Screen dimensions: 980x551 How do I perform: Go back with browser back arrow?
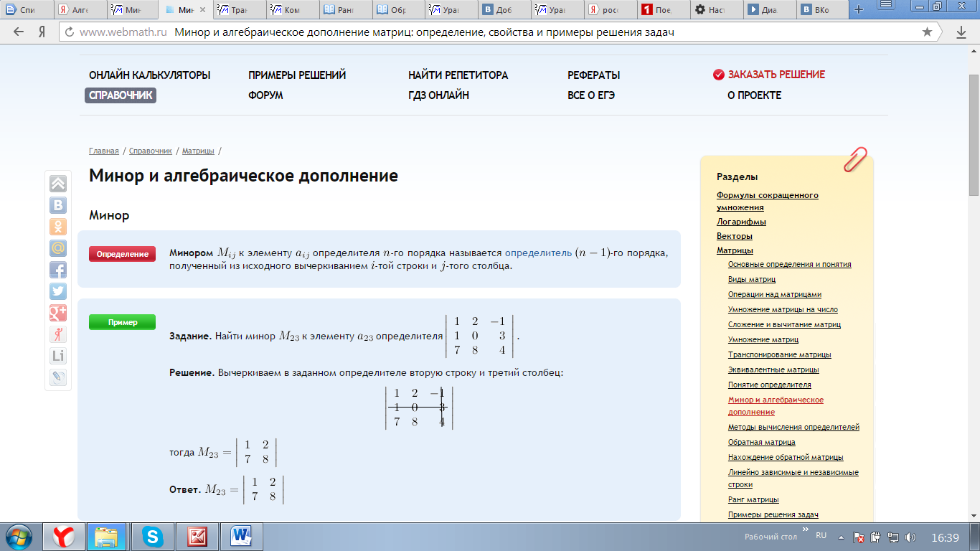pos(19,32)
